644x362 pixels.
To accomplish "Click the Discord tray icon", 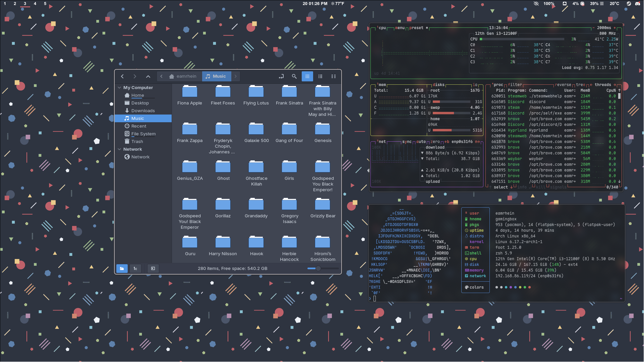I will click(637, 4).
